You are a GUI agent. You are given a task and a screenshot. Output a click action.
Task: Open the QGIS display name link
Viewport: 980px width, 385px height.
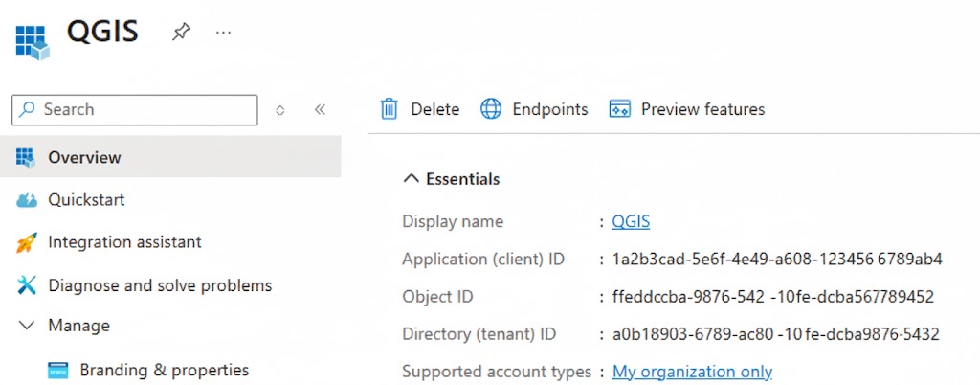(x=631, y=222)
